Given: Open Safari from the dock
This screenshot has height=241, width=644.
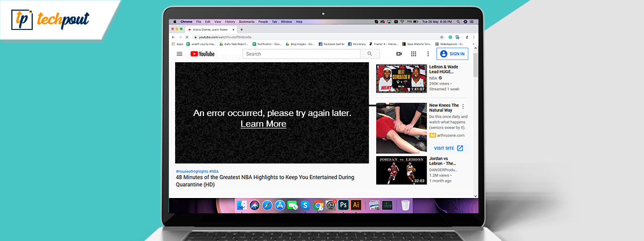Looking at the screenshot, I should point(267,205).
